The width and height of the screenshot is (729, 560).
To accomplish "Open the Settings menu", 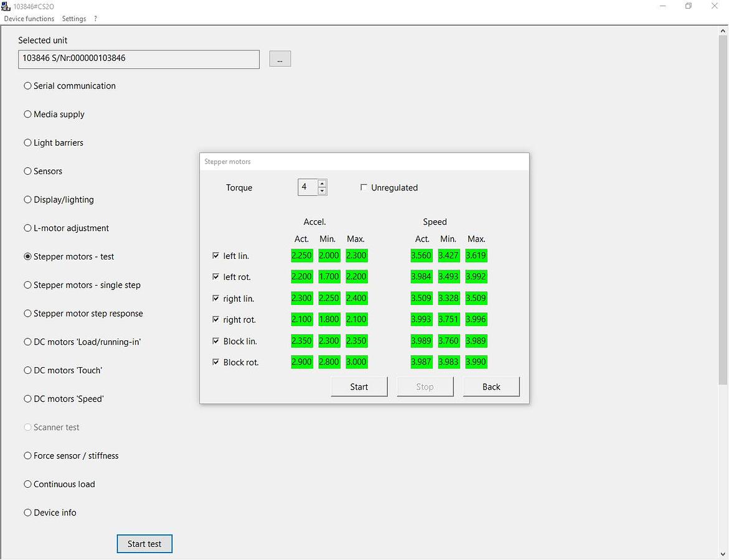I will (x=74, y=19).
